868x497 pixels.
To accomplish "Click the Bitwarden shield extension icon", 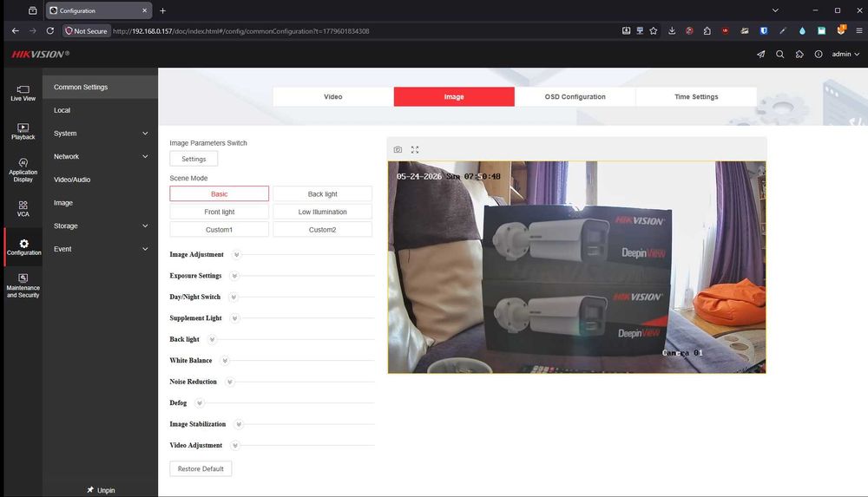I will pos(763,31).
